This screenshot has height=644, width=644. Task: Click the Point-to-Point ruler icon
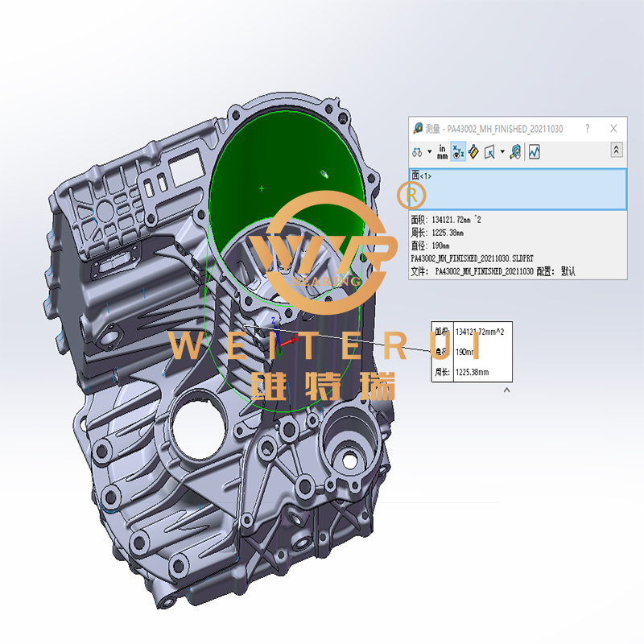tap(473, 151)
